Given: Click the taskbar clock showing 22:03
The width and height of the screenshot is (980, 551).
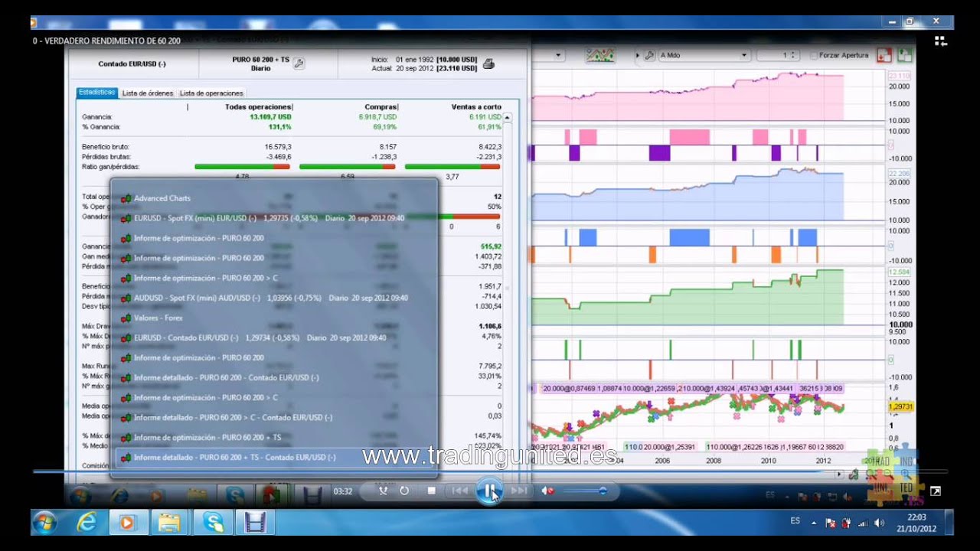Looking at the screenshot, I should point(916,523).
